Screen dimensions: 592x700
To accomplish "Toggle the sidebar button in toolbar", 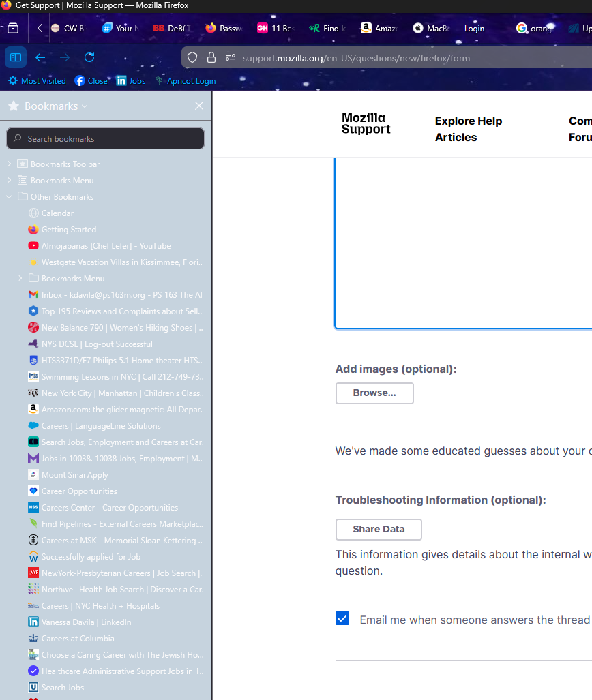I will (16, 57).
